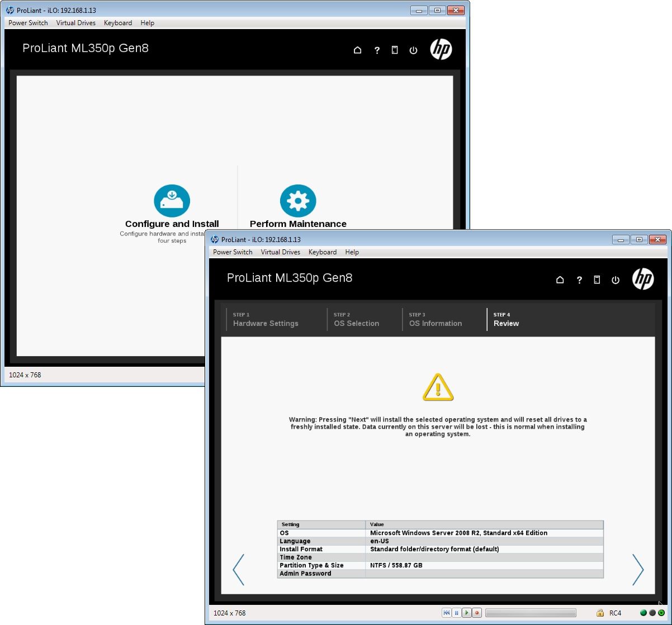Click the OS row in settings table
Screen dimensions: 672x625
tap(441, 533)
